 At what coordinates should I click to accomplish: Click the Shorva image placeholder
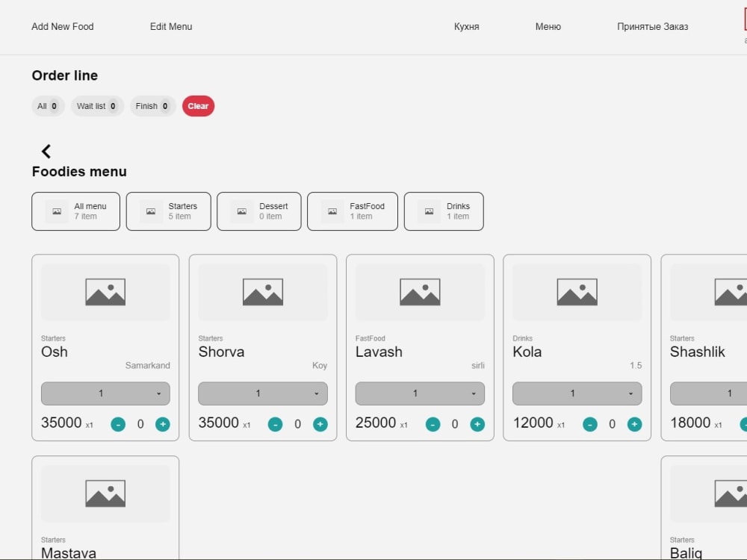262,292
